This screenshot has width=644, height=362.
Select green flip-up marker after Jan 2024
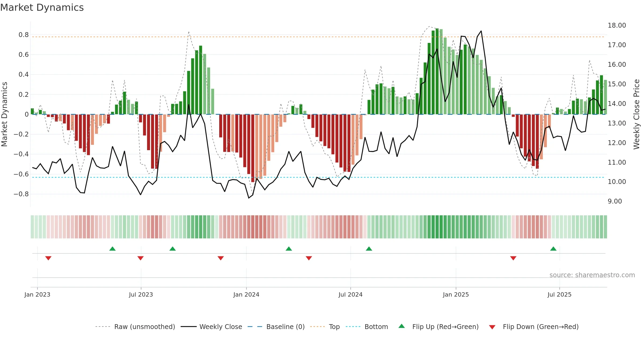(x=289, y=249)
